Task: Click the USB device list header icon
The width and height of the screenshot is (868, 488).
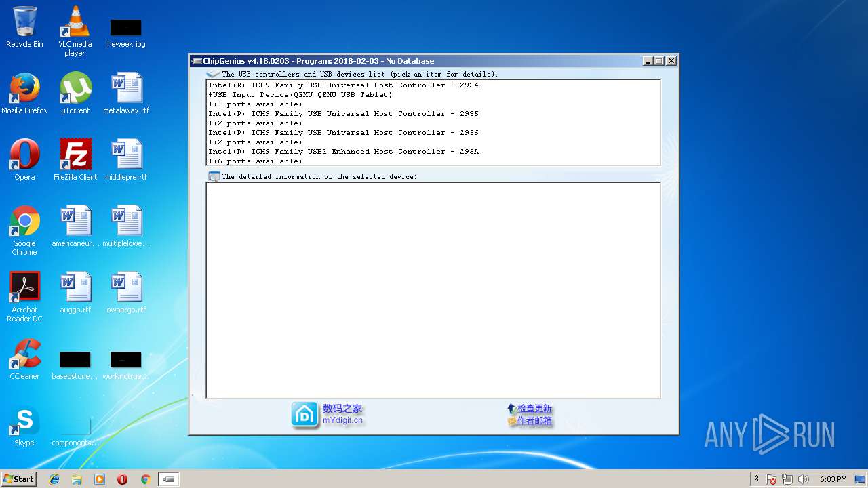Action: pyautogui.click(x=213, y=74)
